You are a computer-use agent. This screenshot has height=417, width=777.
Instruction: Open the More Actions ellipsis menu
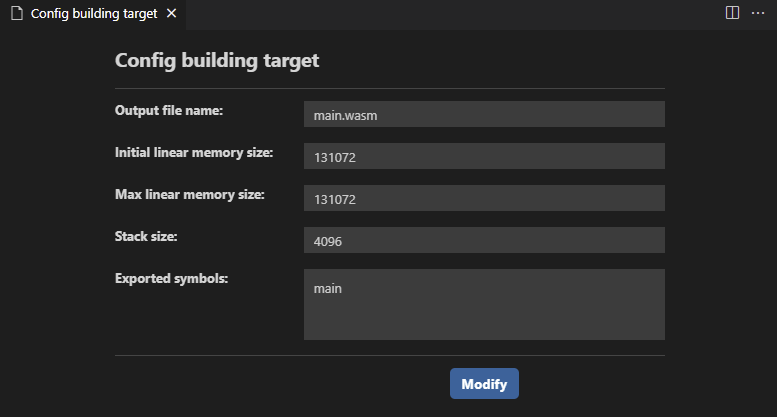click(x=757, y=13)
